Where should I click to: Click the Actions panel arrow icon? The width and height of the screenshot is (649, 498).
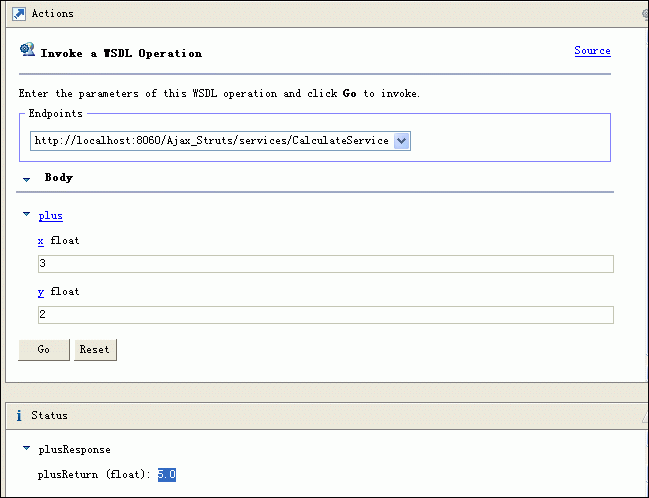point(19,14)
